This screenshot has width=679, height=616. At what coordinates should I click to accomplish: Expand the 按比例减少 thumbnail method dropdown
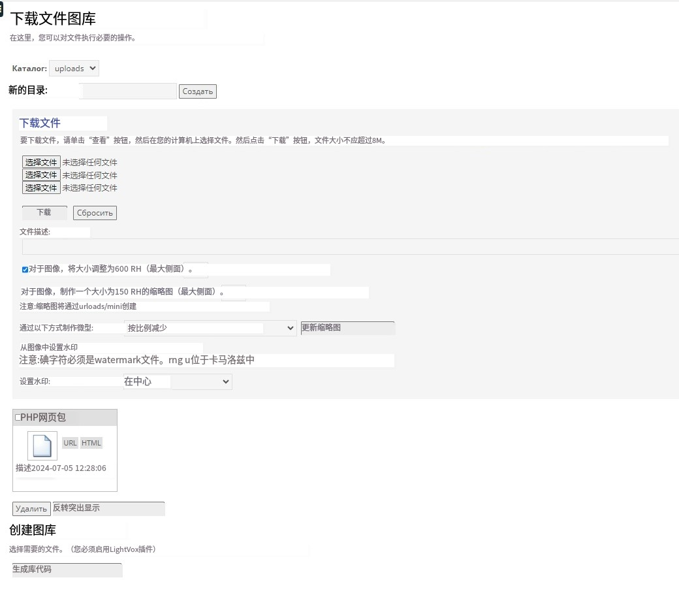click(210, 328)
